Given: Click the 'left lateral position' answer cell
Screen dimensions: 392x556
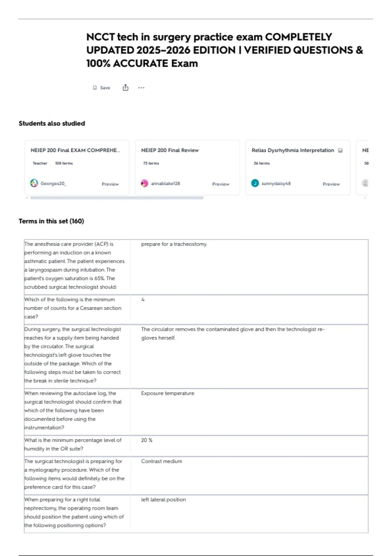Looking at the screenshot, I should (163, 500).
